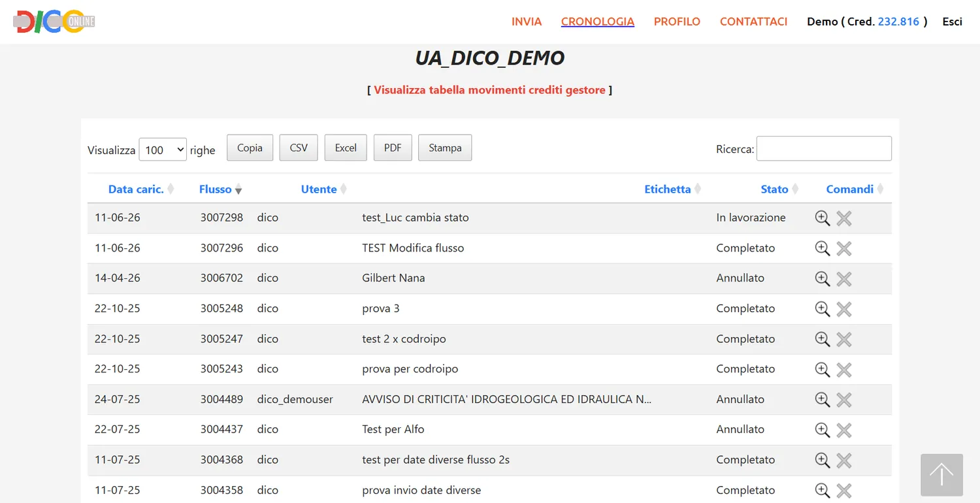
Task: Sort table by Data caric. column
Action: coord(136,189)
